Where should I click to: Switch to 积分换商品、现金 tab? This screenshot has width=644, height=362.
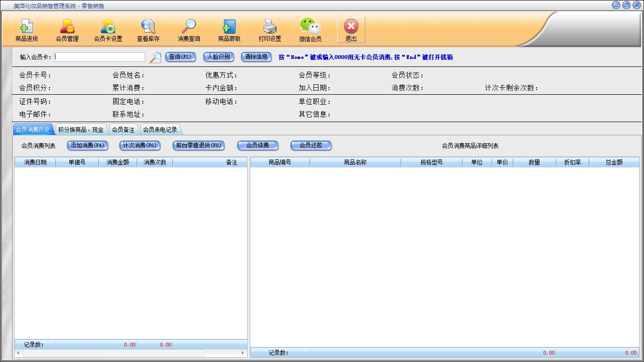tap(81, 130)
